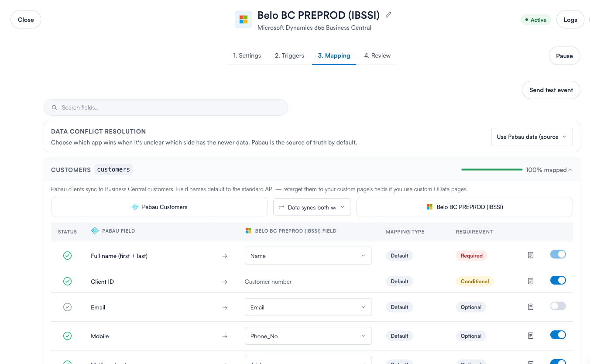The height and width of the screenshot is (364, 590).
Task: Click the pencil icon to rename integration
Action: click(388, 15)
